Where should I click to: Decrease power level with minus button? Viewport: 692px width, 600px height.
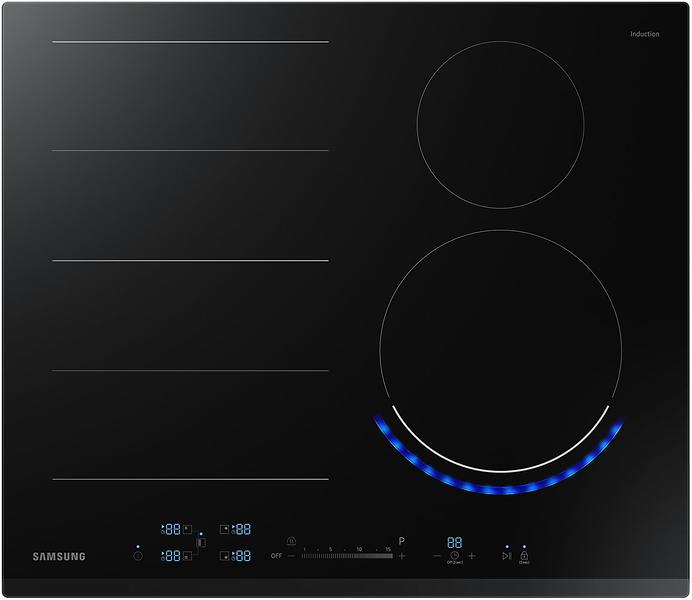291,555
